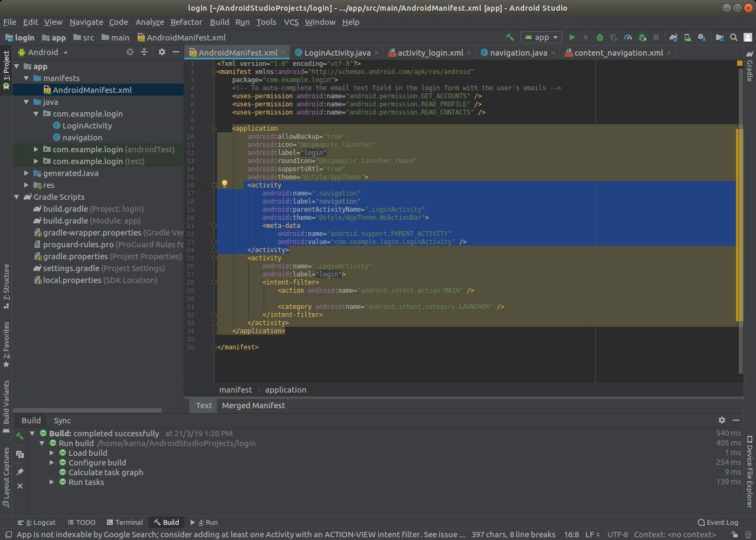Viewport: 756px width, 540px height.
Task: Open Project panel settings gear
Action: pyautogui.click(x=162, y=52)
